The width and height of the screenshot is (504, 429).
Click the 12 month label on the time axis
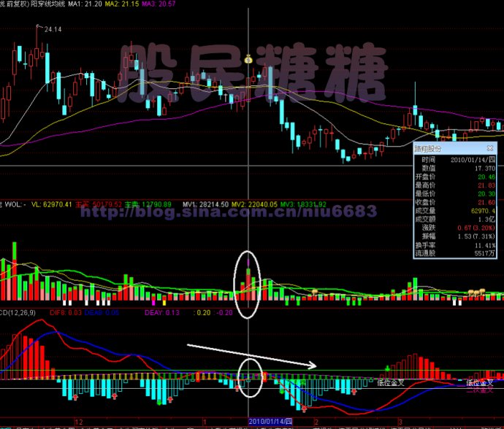click(79, 422)
